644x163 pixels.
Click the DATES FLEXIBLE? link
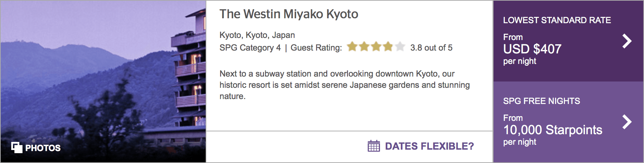429,146
